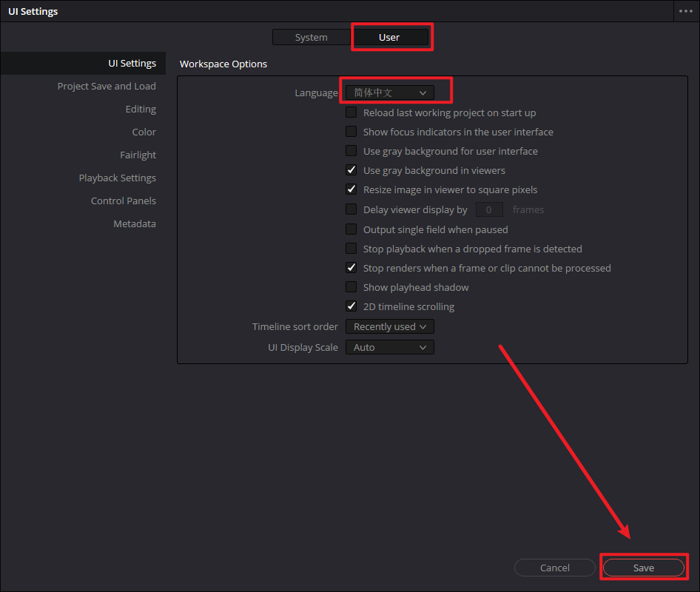Uncheck 2D timeline scrolling
The width and height of the screenshot is (700, 592).
coord(351,306)
